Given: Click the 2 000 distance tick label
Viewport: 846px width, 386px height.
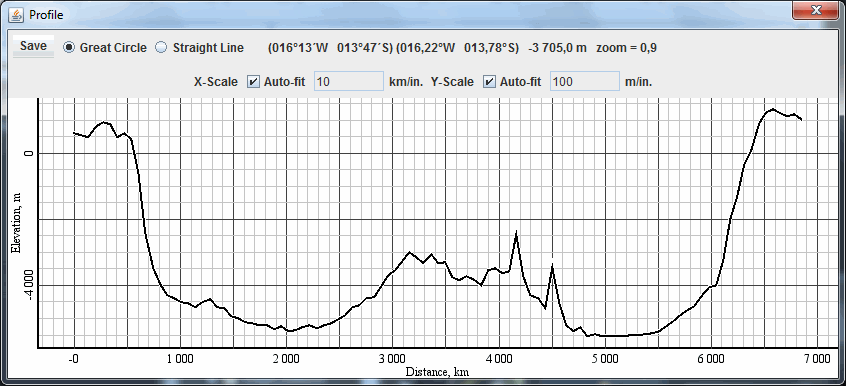Looking at the screenshot, I should coord(286,359).
